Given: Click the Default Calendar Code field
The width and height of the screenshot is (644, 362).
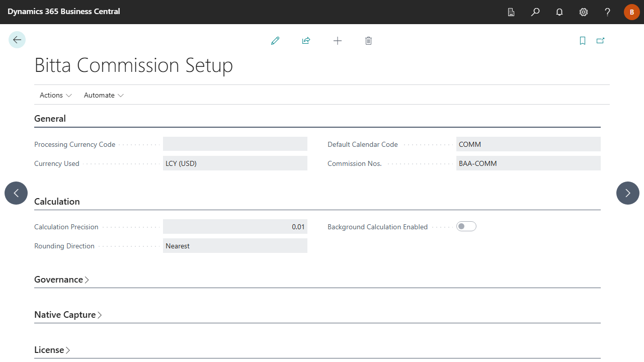Looking at the screenshot, I should point(528,144).
